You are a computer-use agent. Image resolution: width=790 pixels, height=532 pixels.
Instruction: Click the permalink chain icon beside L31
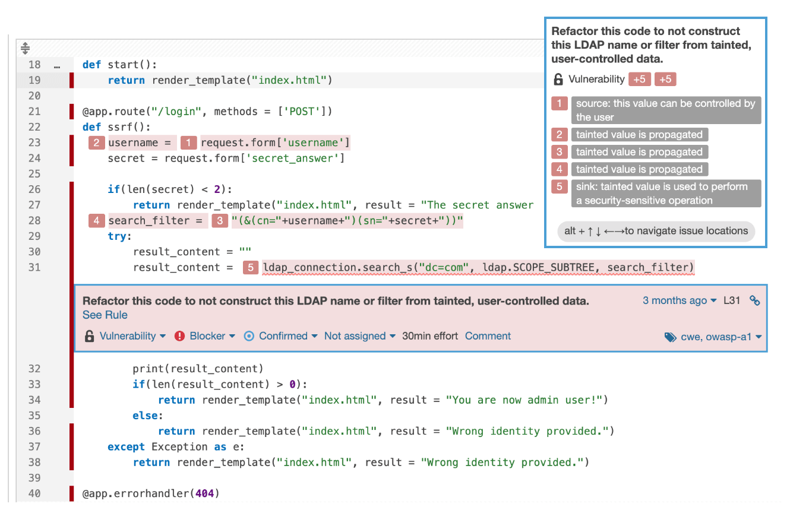[x=754, y=300]
